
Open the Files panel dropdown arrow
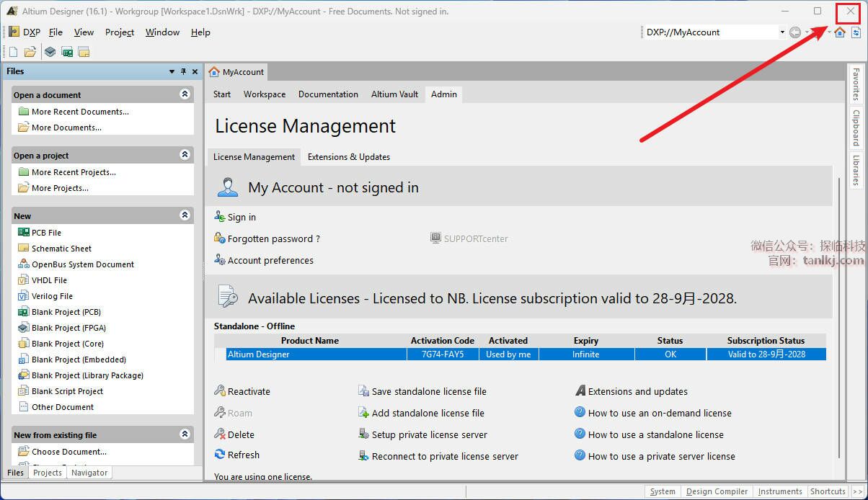coord(172,71)
